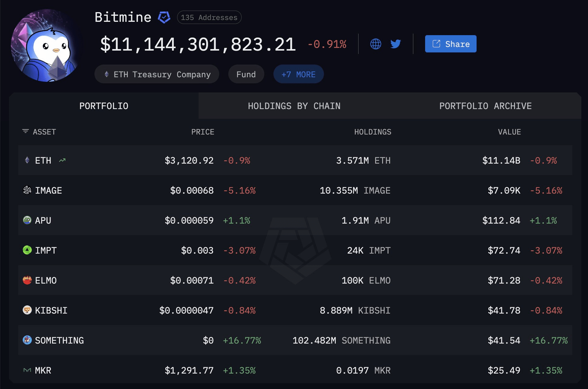Click the Bitmine penguin avatar
588x389 pixels.
tap(45, 45)
